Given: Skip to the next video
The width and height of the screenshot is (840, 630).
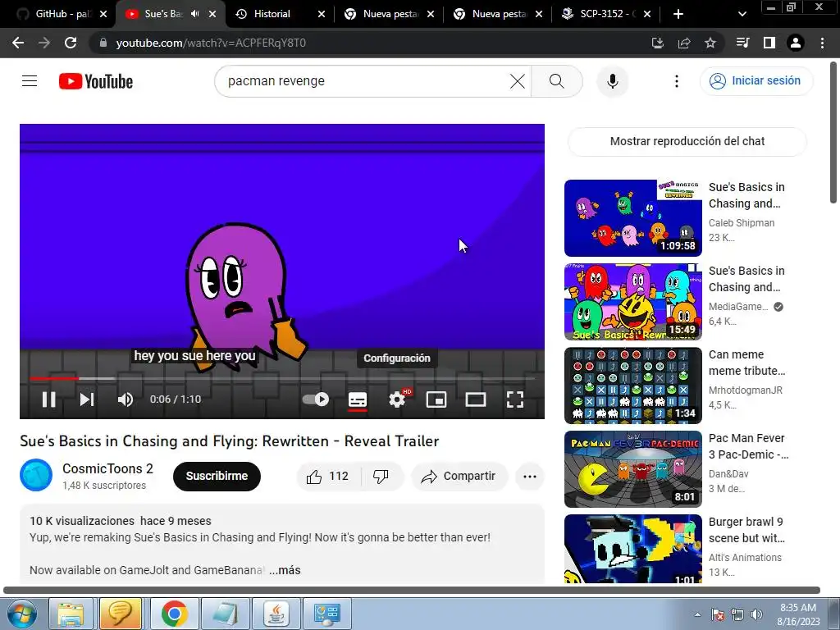Looking at the screenshot, I should [x=87, y=399].
